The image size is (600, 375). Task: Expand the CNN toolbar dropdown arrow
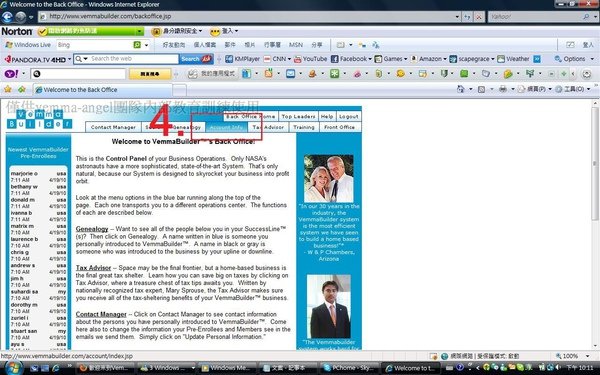click(290, 59)
